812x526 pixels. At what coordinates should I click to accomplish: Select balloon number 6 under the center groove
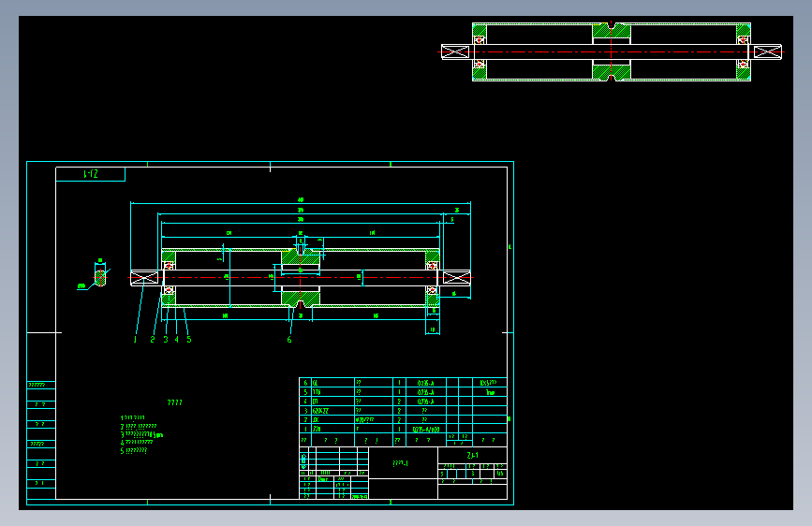289,340
